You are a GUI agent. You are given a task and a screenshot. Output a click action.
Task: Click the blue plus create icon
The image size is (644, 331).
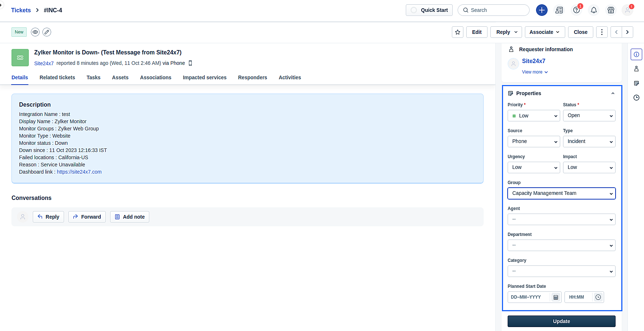(542, 10)
